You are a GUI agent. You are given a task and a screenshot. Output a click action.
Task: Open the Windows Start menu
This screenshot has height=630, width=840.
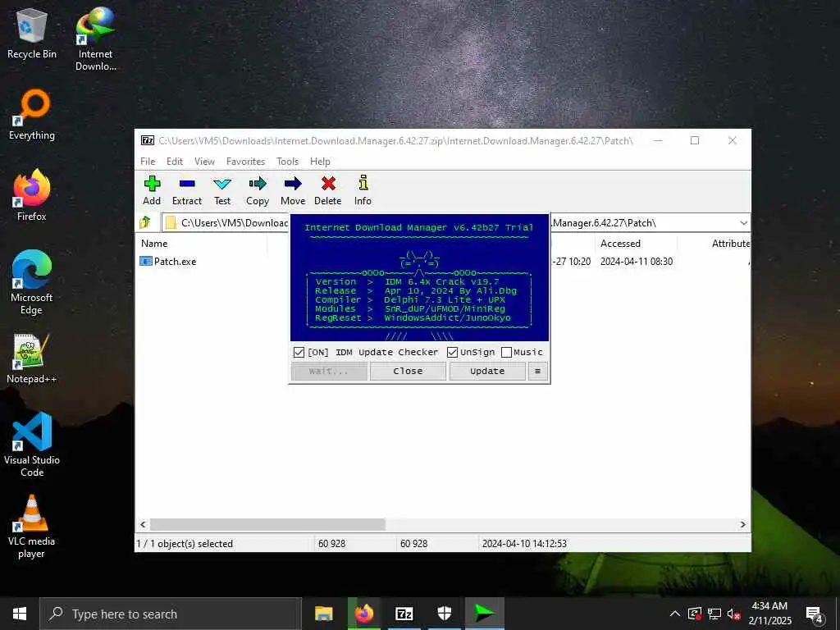point(20,614)
